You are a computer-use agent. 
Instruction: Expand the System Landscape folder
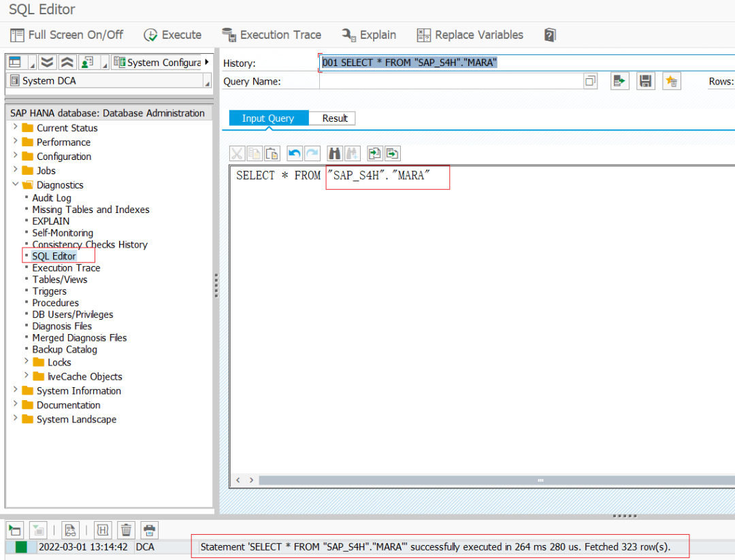click(16, 418)
